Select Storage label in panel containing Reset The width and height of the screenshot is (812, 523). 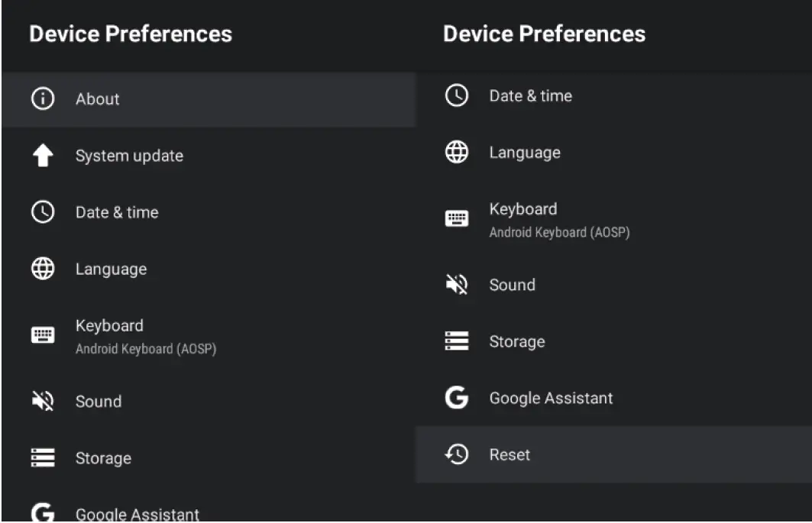pyautogui.click(x=517, y=341)
